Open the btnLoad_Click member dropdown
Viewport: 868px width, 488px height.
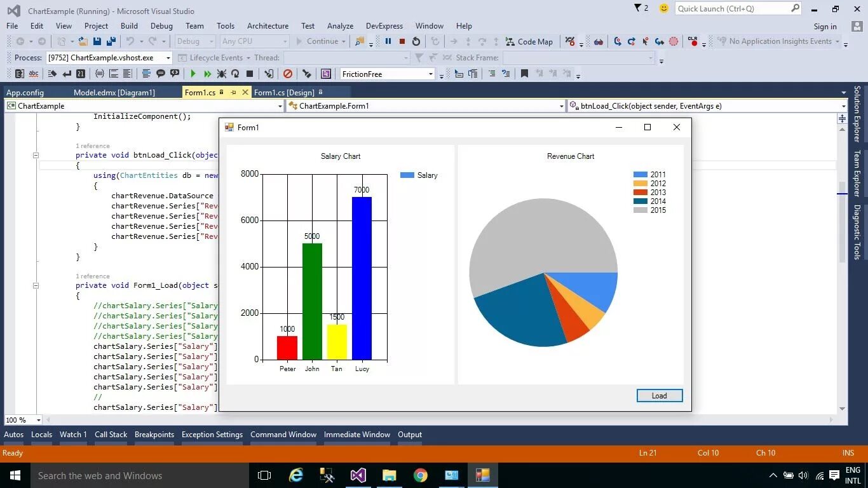[x=843, y=106]
